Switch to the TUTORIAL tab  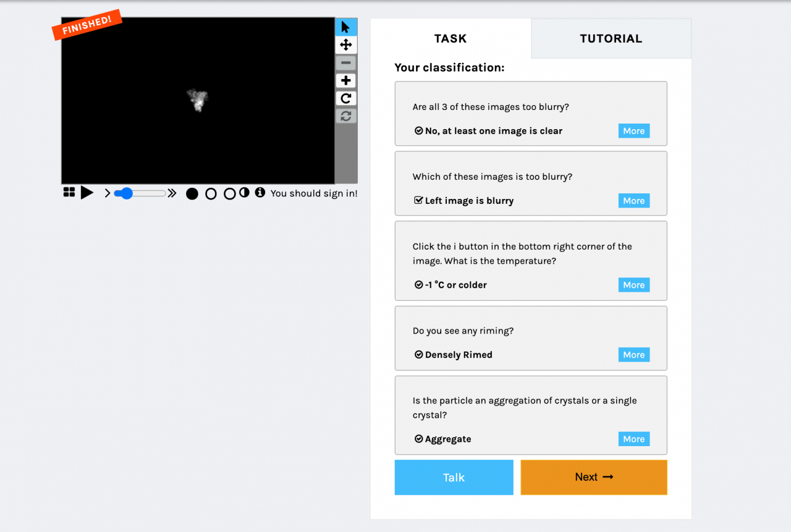click(x=611, y=38)
